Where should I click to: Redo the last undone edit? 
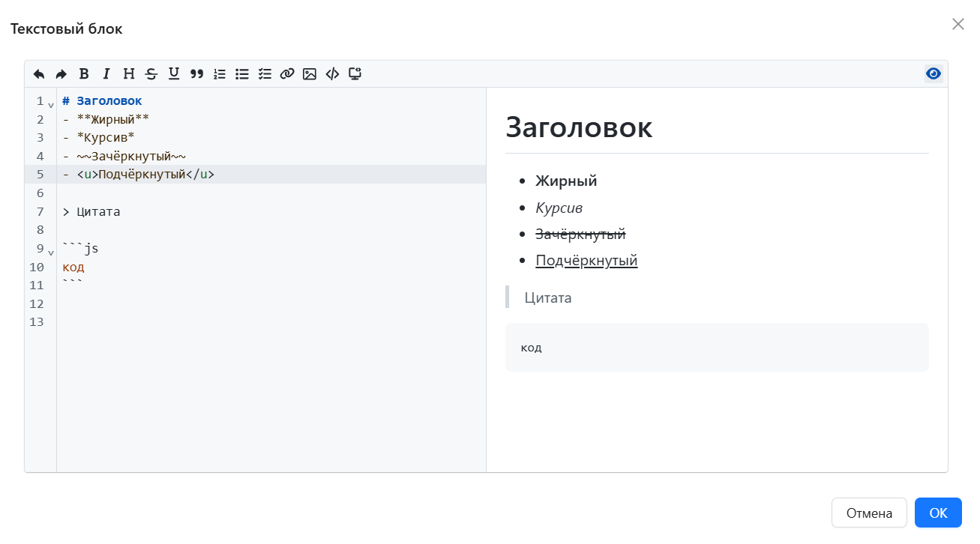point(61,73)
